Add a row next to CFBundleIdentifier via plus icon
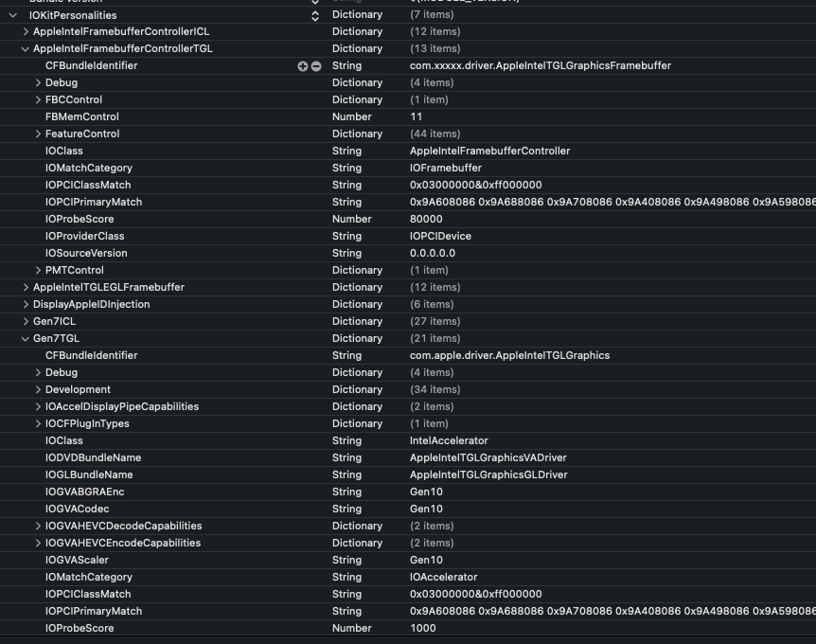This screenshot has height=644, width=816. 302,66
